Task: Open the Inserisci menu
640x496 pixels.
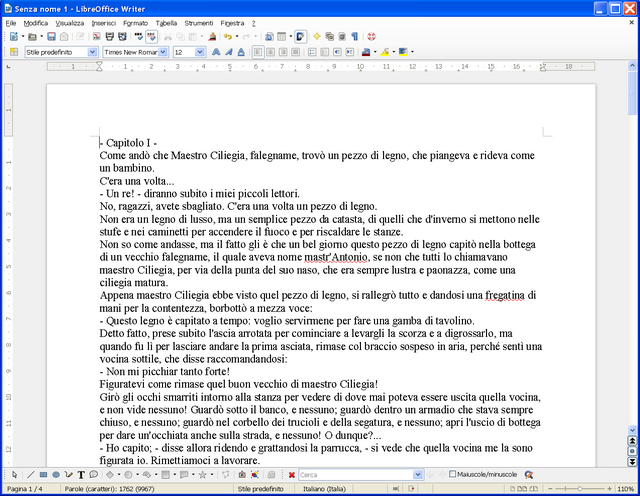Action: coord(104,23)
